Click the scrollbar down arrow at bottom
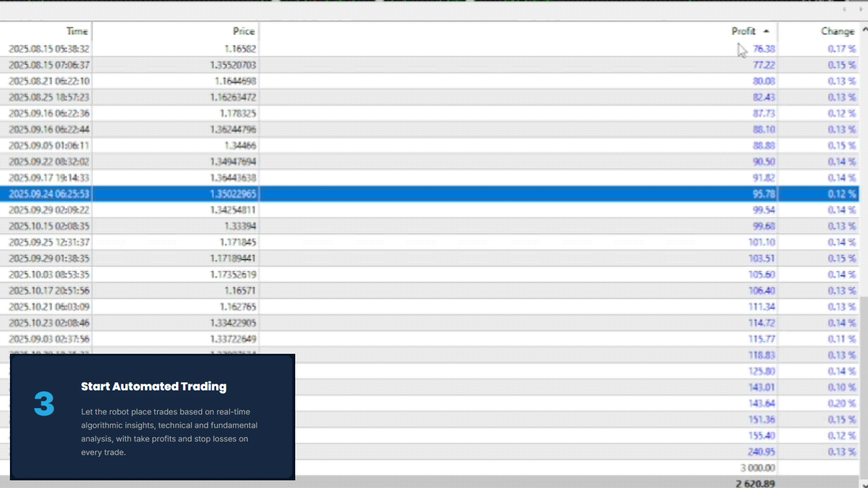The image size is (868, 488). coord(864,484)
